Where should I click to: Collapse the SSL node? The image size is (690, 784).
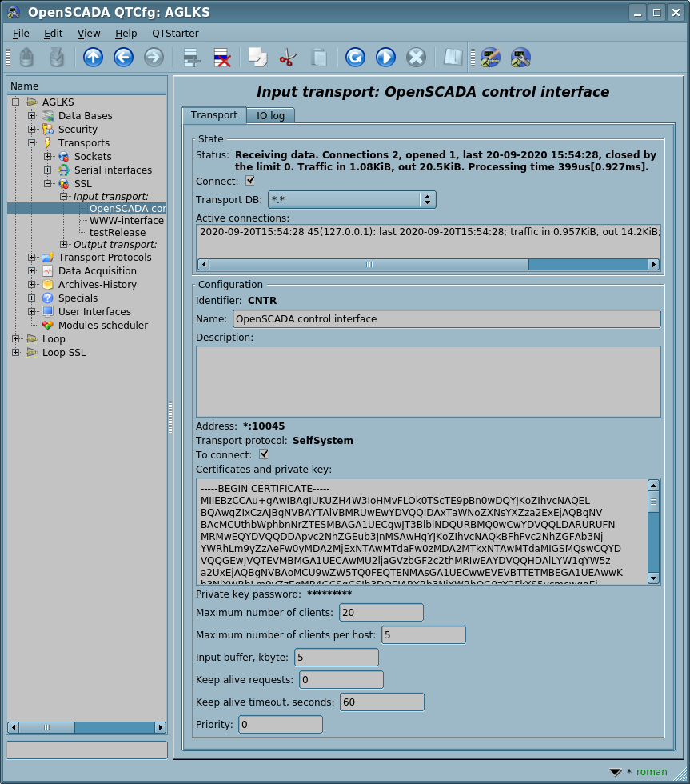[48, 183]
